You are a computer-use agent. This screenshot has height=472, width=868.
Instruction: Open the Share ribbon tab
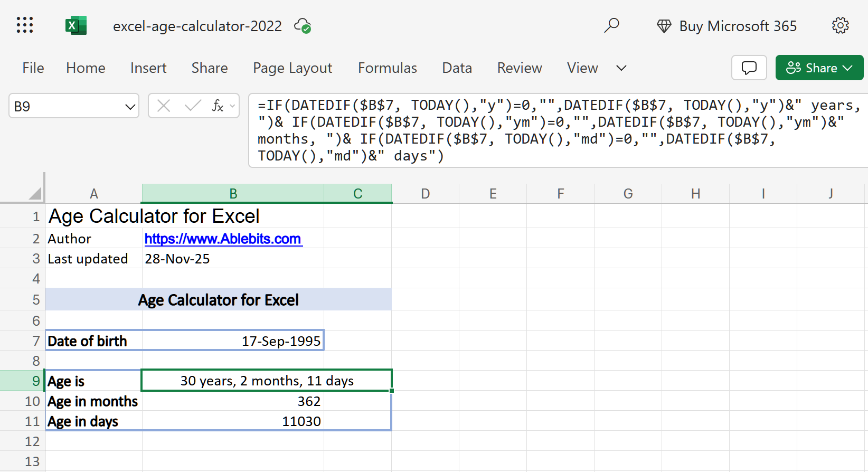coord(210,68)
